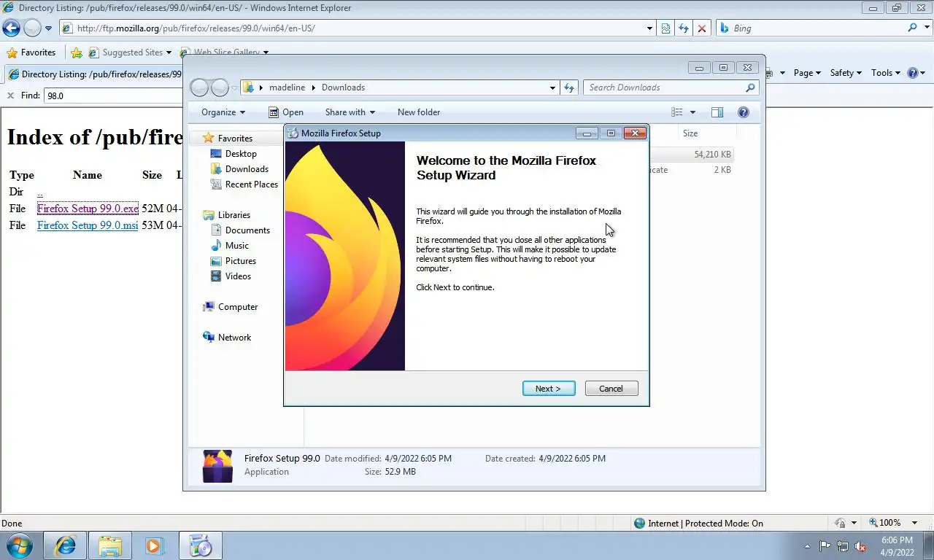Screen dimensions: 934x560
Task: Click the Bing search magnifier icon
Action: point(912,28)
